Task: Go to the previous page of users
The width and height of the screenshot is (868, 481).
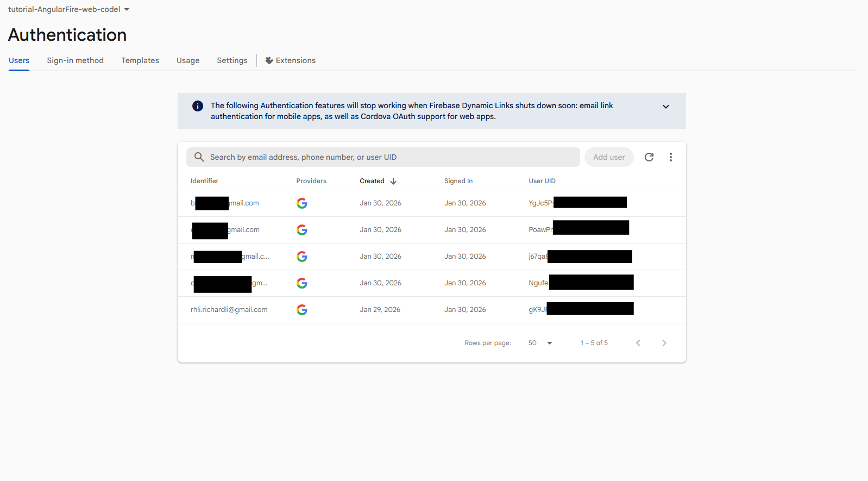Action: [x=638, y=343]
